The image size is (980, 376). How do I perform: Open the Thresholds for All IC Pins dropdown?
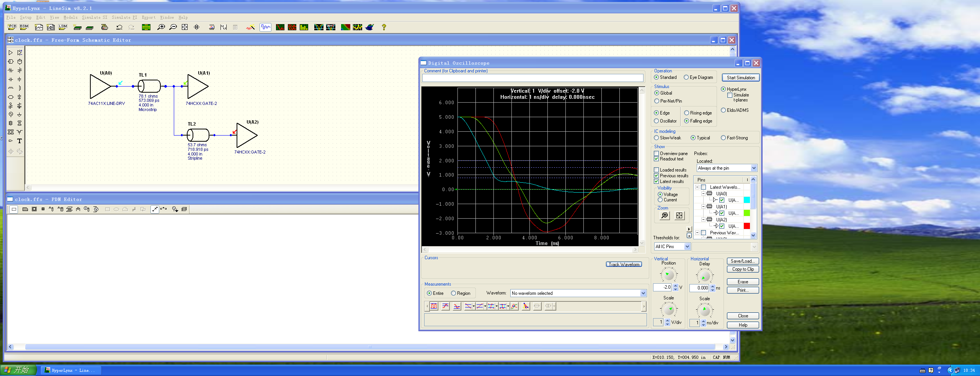(x=687, y=247)
